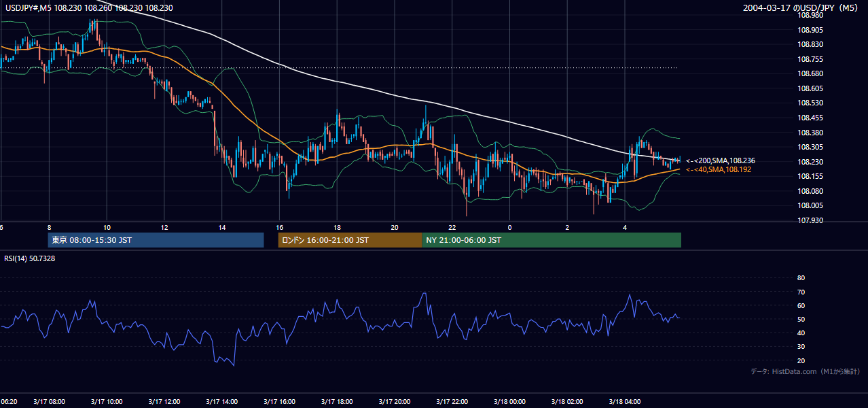Open the HistData.com data credit text

[x=806, y=371]
